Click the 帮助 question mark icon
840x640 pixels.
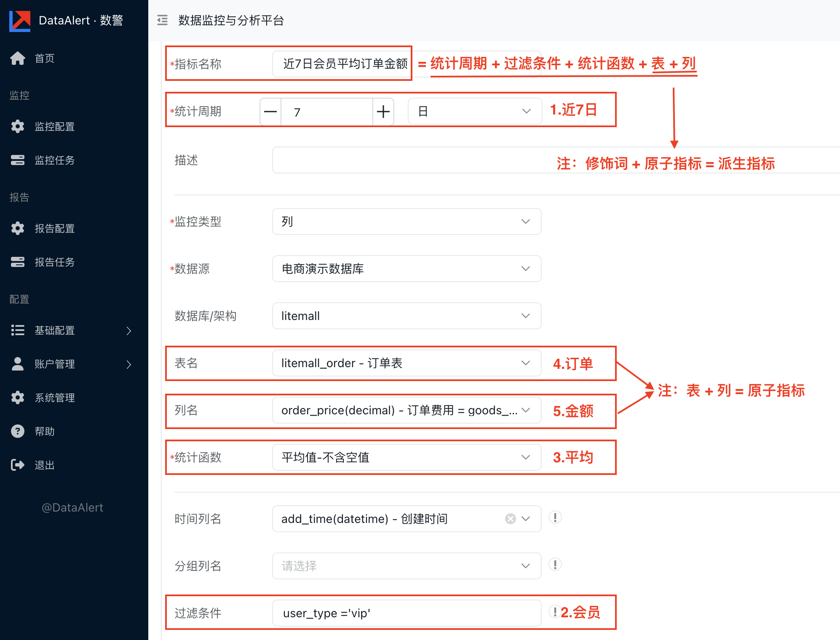point(18,431)
